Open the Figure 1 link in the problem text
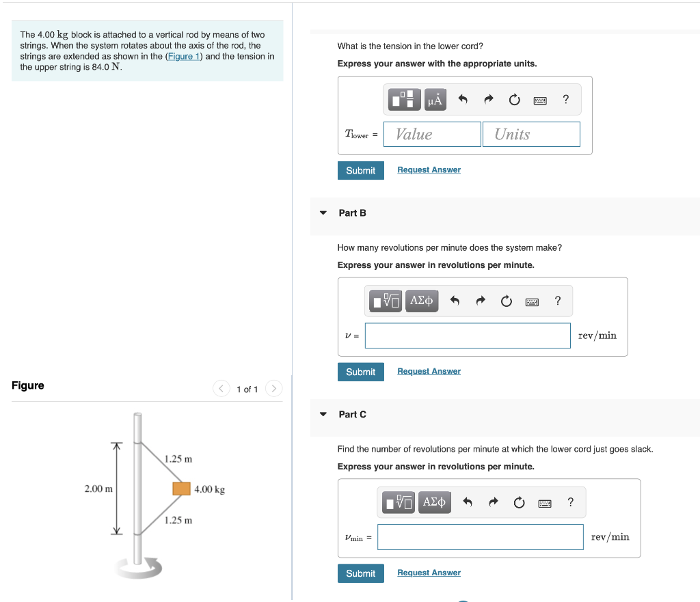Image resolution: width=700 pixels, height=602 pixels. (183, 56)
